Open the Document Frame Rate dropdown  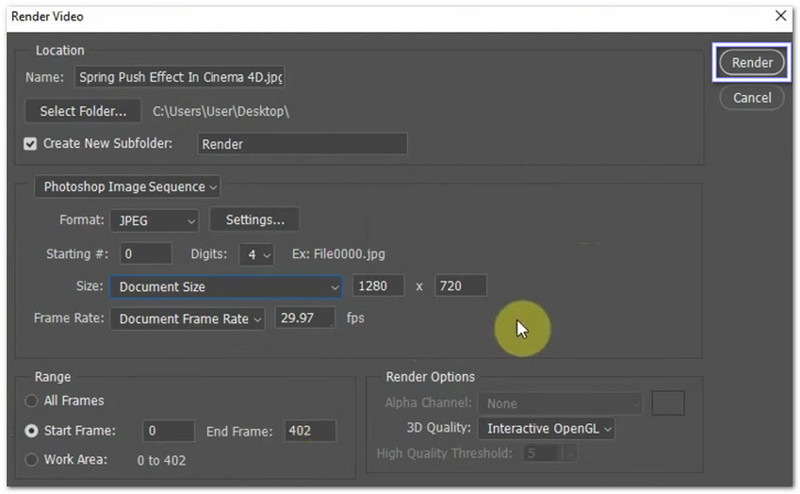[187, 319]
